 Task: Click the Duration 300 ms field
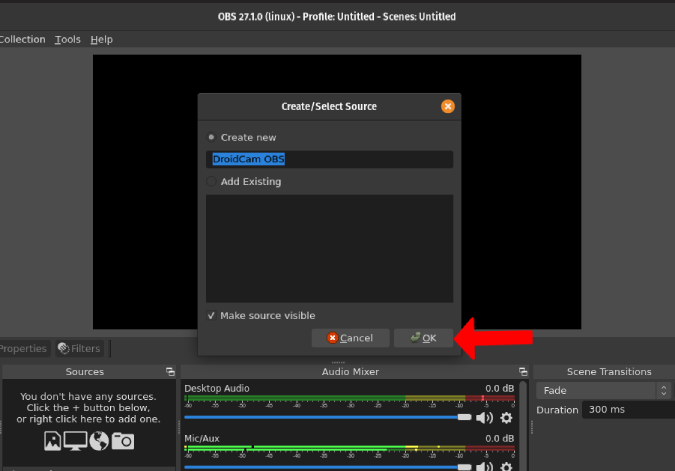tap(629, 409)
